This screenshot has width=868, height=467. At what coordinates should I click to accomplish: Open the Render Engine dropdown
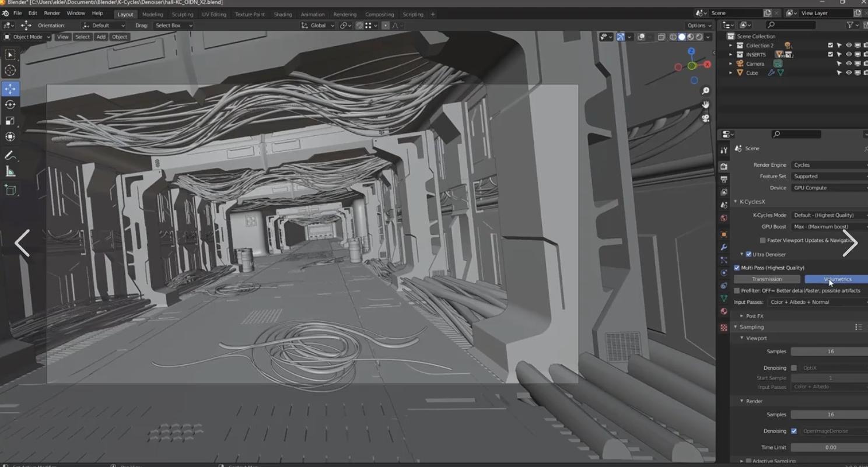click(829, 165)
